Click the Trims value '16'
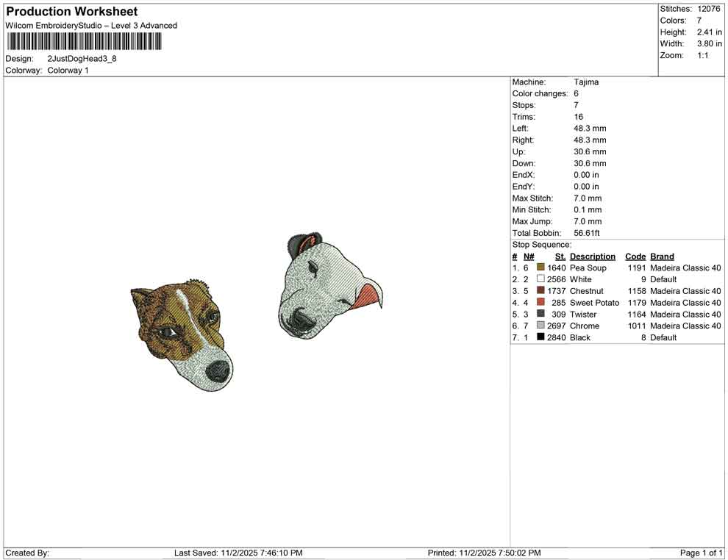Viewport: 728px width, 560px height. 579,117
